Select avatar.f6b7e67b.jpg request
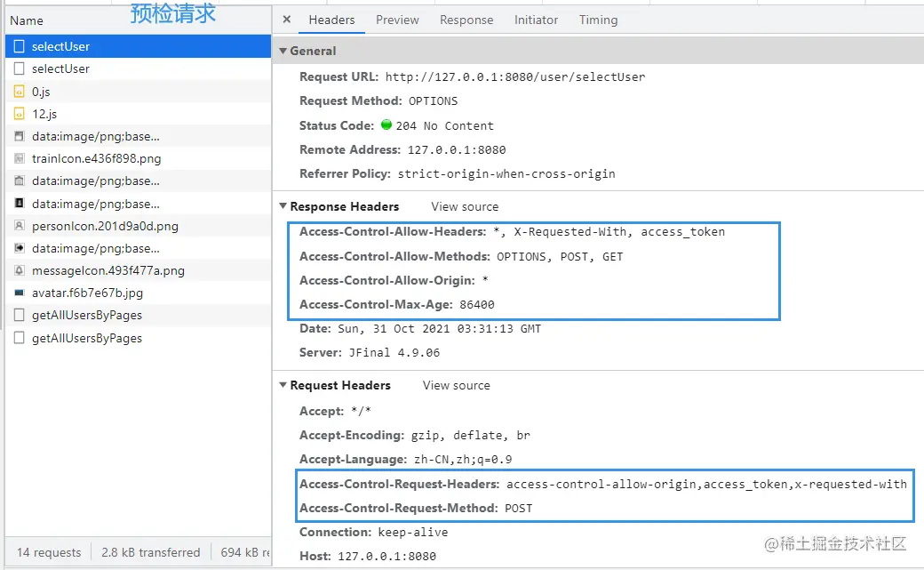Image resolution: width=924 pixels, height=570 pixels. 138,293
